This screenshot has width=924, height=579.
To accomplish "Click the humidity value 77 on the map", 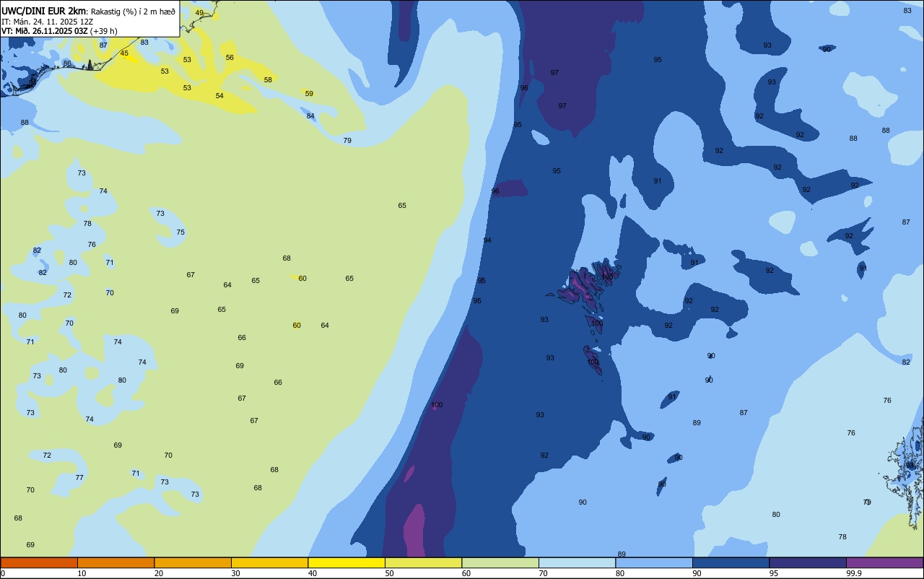I will [x=79, y=478].
